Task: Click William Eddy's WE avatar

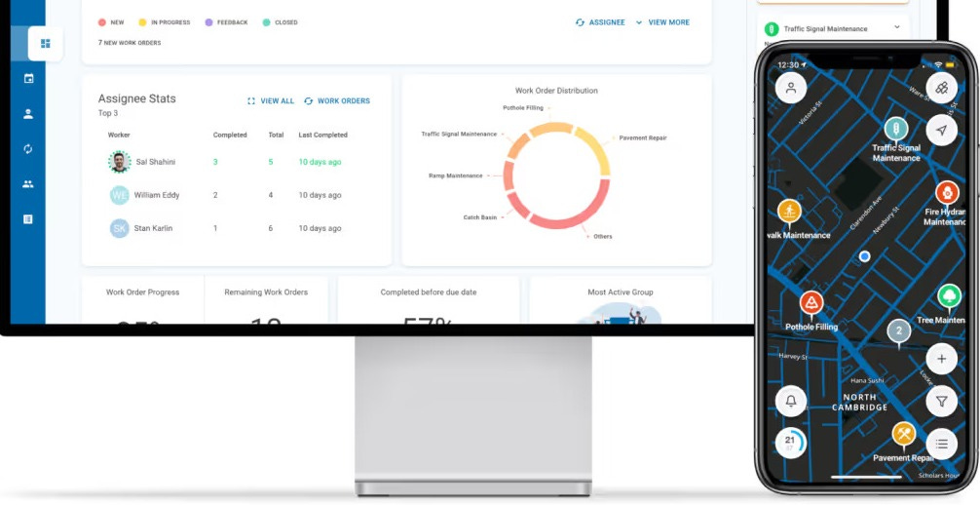Action: tap(120, 195)
